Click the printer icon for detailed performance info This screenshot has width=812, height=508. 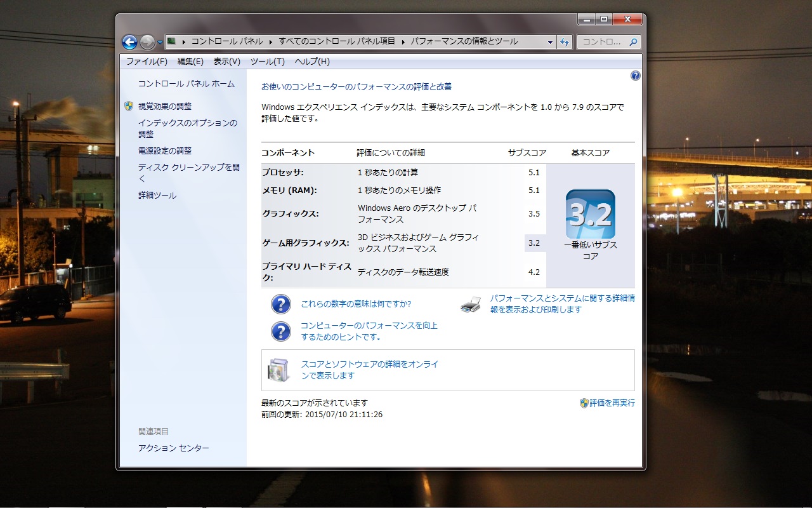point(470,304)
